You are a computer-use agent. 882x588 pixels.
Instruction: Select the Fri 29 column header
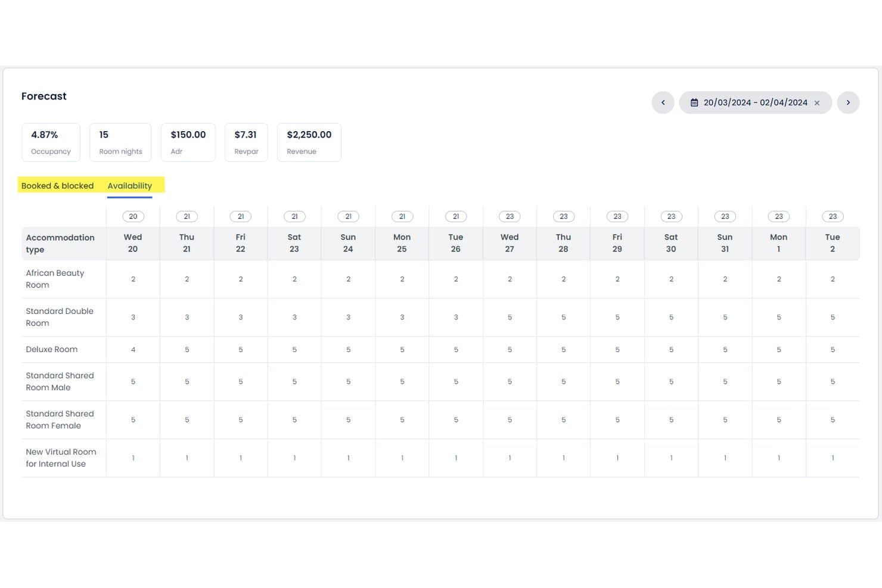(x=617, y=243)
